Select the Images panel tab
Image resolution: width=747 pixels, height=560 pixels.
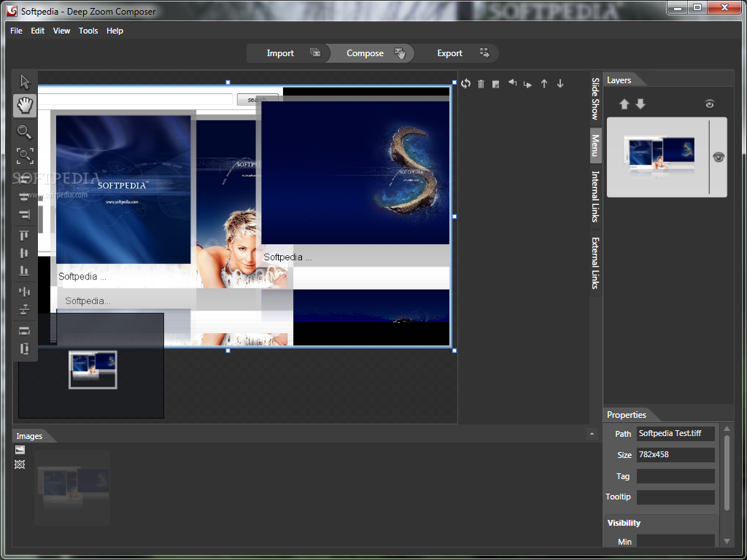pos(29,436)
